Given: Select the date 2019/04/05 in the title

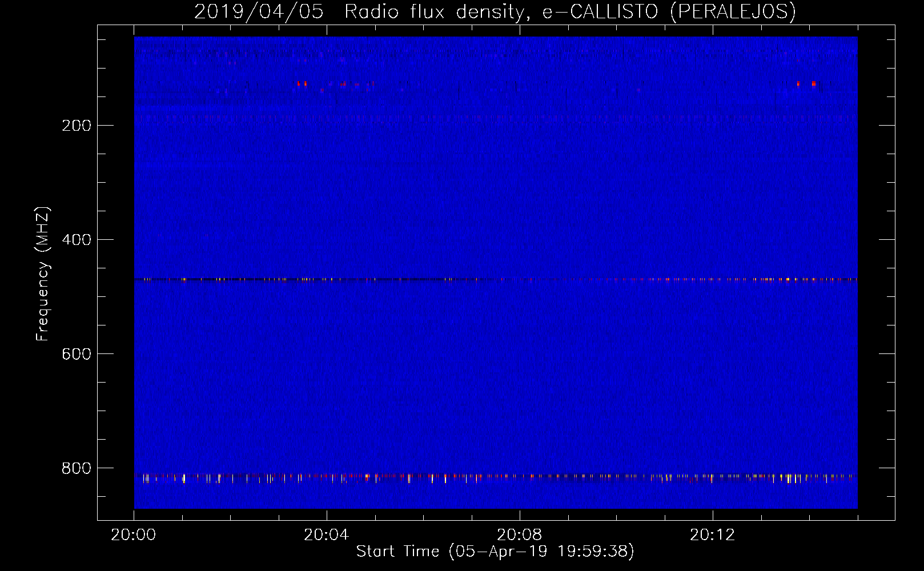Looking at the screenshot, I should pos(259,12).
